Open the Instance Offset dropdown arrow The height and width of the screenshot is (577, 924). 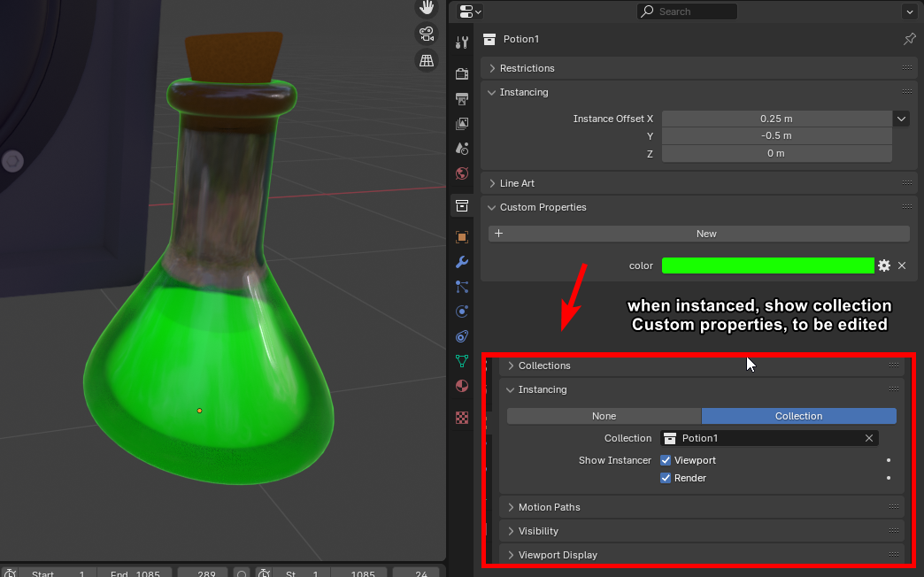901,119
